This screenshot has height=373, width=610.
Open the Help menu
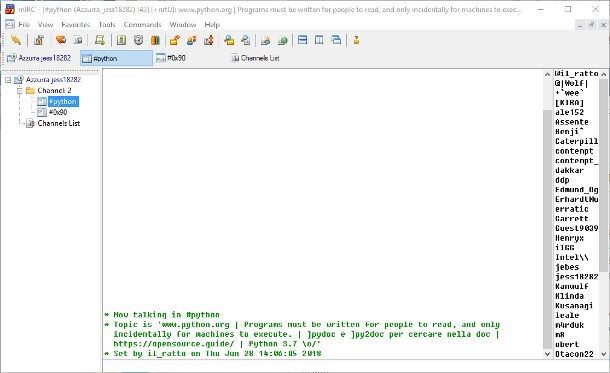212,25
